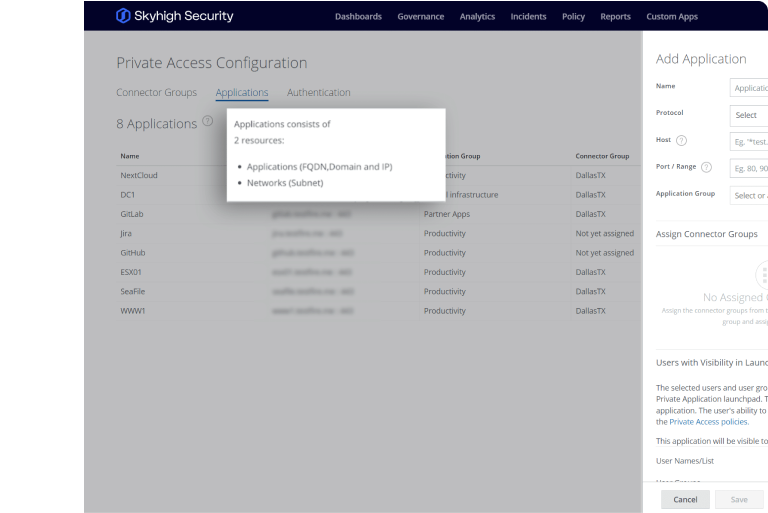
Task: Select the Applications tab
Action: point(241,93)
